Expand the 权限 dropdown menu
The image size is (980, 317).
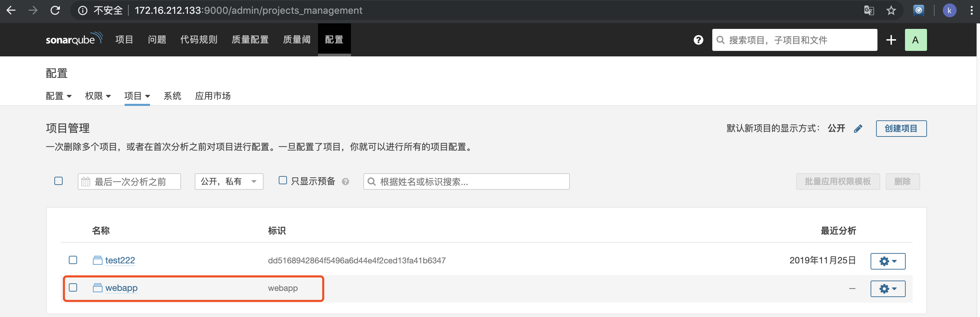point(98,96)
